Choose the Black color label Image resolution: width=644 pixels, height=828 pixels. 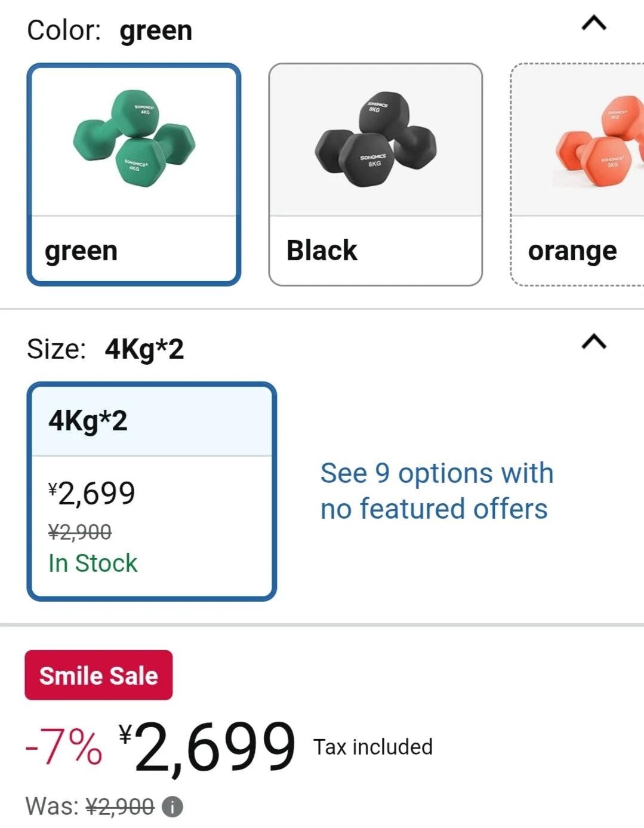coord(322,251)
